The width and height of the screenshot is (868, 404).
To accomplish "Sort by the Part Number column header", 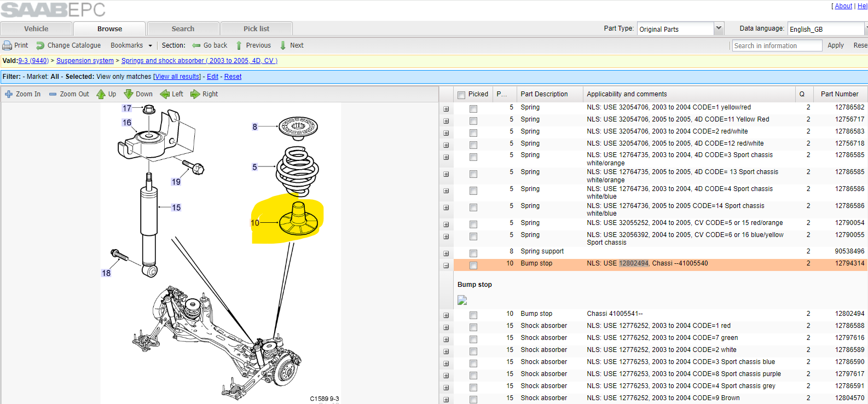I will 840,94.
